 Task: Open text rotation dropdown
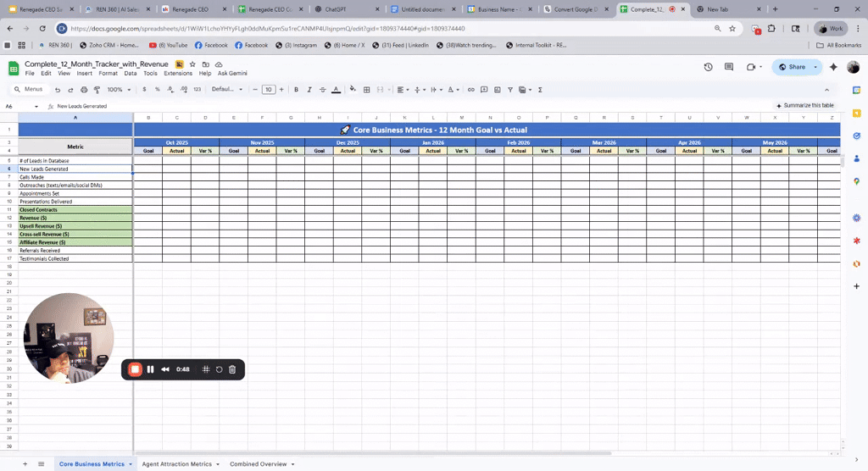(x=453, y=90)
